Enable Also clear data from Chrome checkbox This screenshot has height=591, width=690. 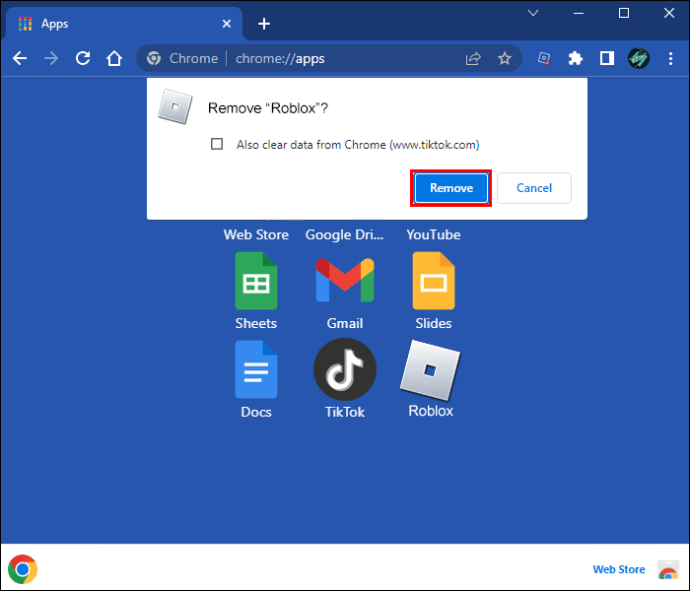tap(217, 144)
